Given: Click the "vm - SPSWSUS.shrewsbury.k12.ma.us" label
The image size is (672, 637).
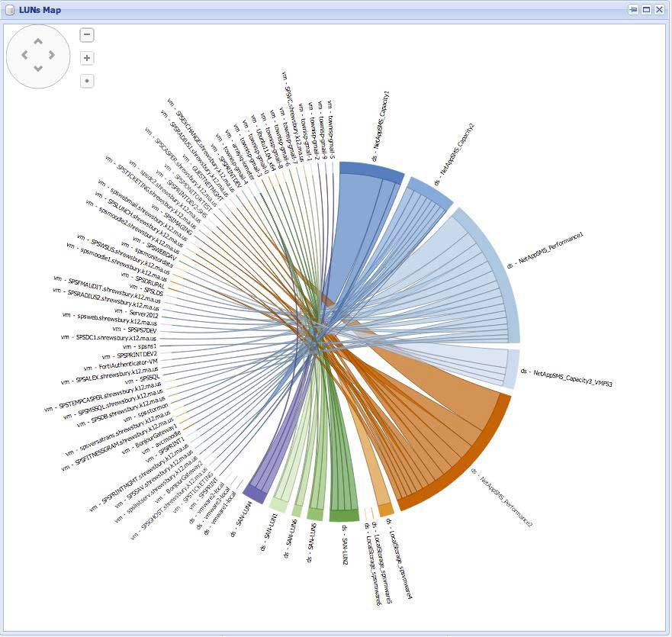Looking at the screenshot, I should pos(124,256).
